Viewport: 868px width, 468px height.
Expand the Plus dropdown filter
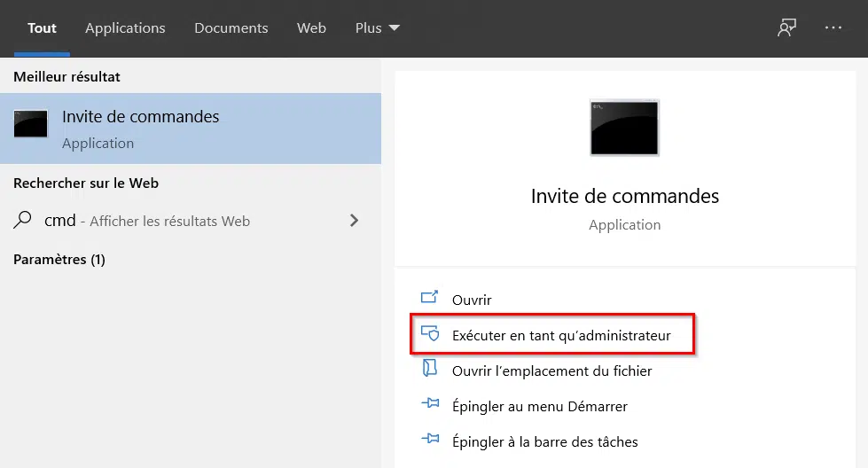(378, 27)
